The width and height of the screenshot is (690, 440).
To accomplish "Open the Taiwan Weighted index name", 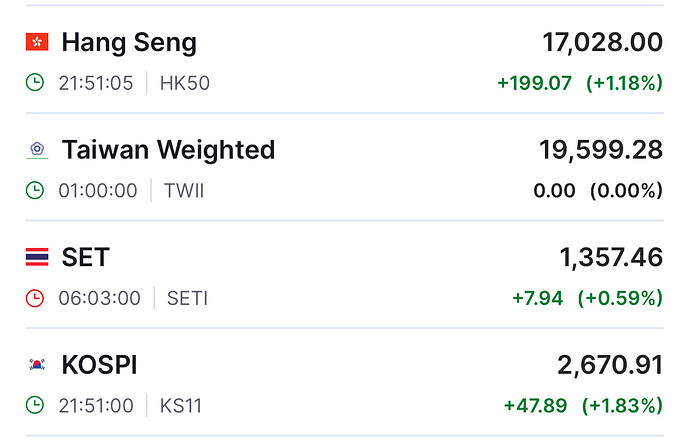I will [x=168, y=150].
